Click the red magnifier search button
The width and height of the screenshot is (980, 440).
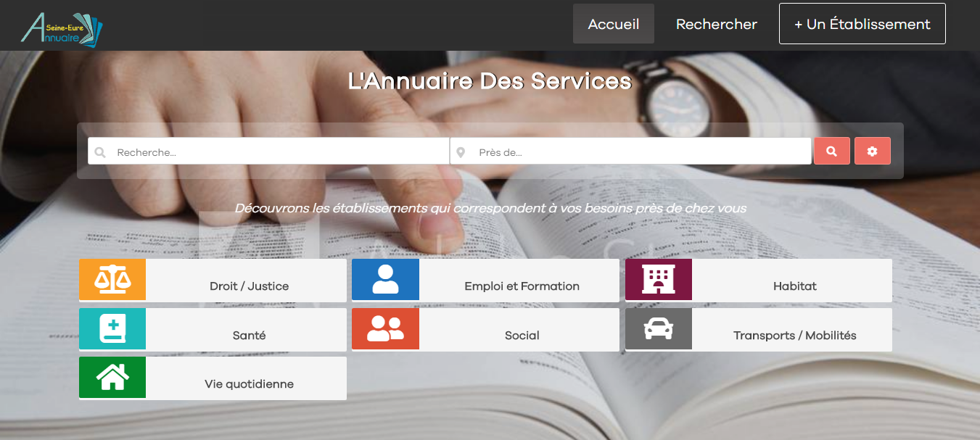[832, 151]
